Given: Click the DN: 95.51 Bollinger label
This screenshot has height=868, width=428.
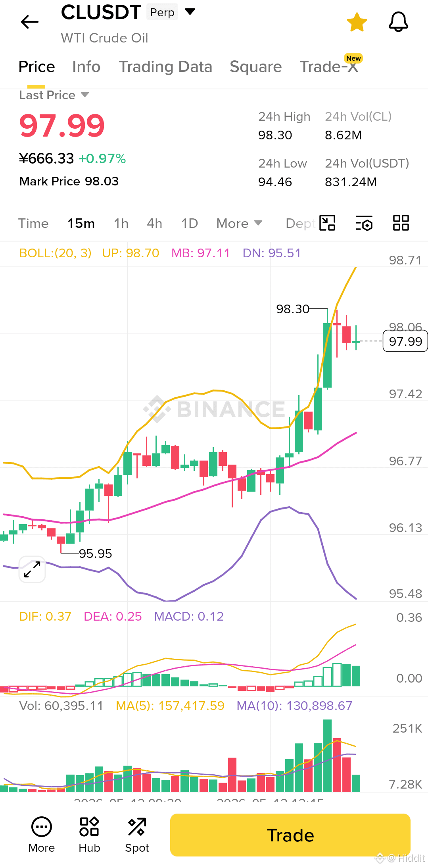Looking at the screenshot, I should pos(272,253).
